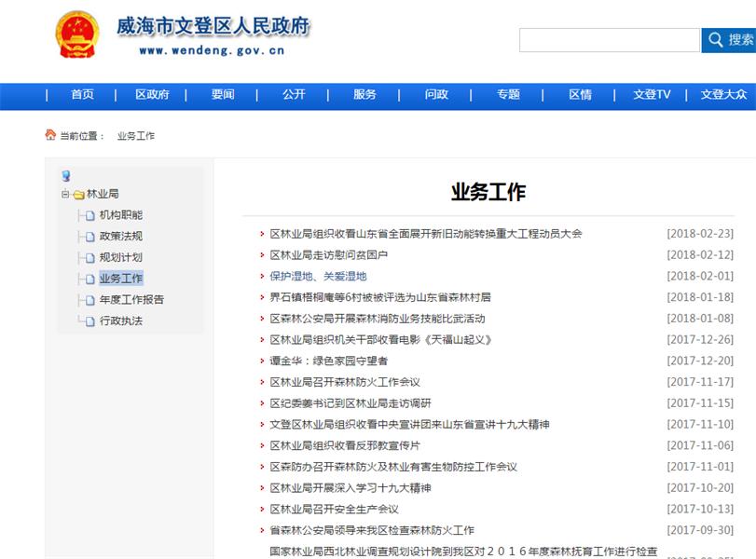Select 规划计划 in the sidebar tree
The image size is (756, 559).
119,257
